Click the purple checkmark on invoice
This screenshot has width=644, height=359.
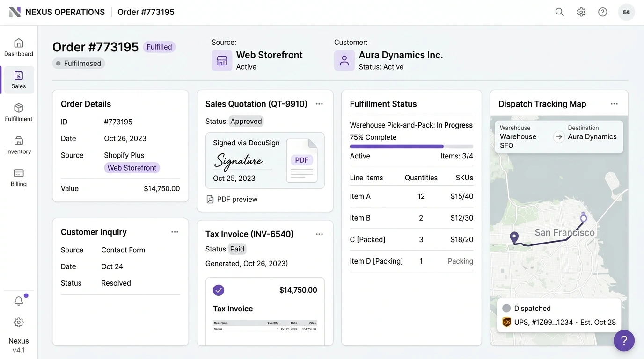click(219, 290)
